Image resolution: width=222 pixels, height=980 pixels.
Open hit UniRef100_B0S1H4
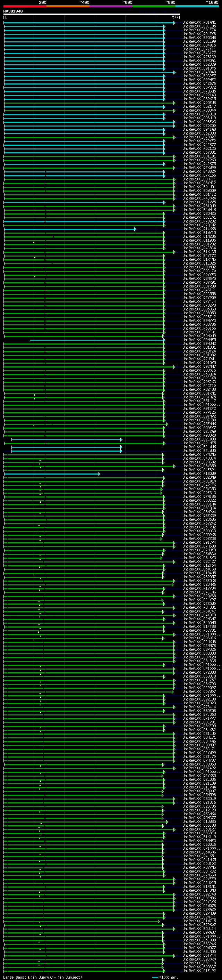tap(199, 504)
